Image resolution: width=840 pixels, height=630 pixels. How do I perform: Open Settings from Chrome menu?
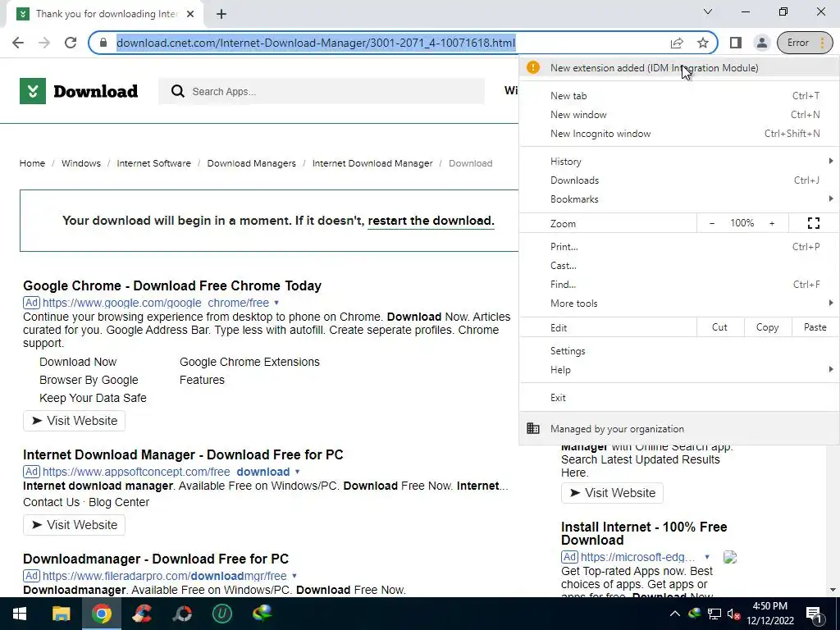click(678, 351)
